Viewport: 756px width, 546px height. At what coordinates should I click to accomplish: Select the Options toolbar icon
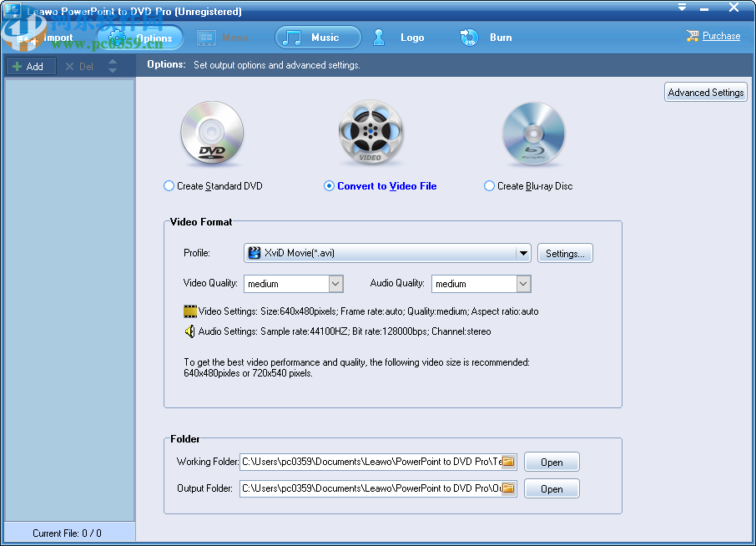tap(146, 37)
